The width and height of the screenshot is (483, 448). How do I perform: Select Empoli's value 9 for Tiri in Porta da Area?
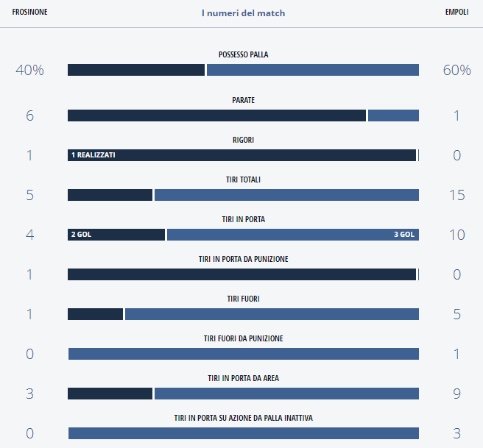point(456,394)
